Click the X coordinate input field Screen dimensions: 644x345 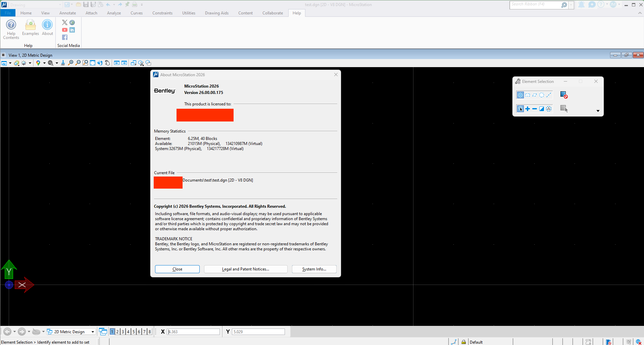pyautogui.click(x=194, y=332)
